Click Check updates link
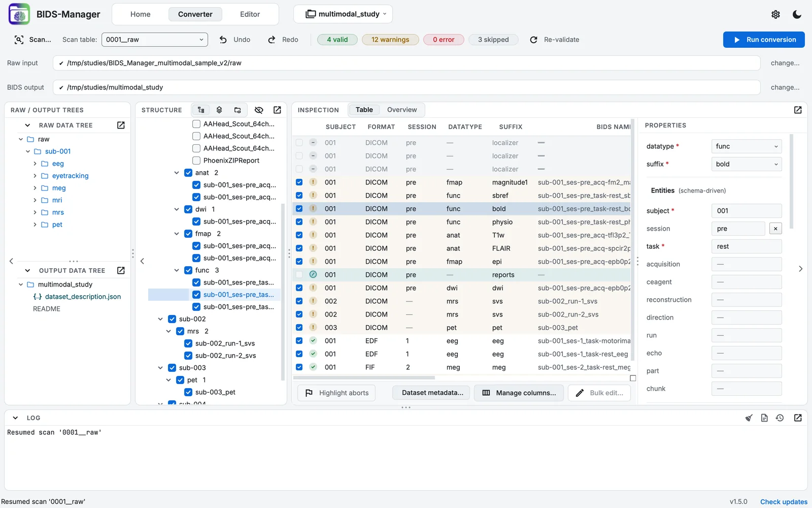The width and height of the screenshot is (812, 508). [784, 502]
